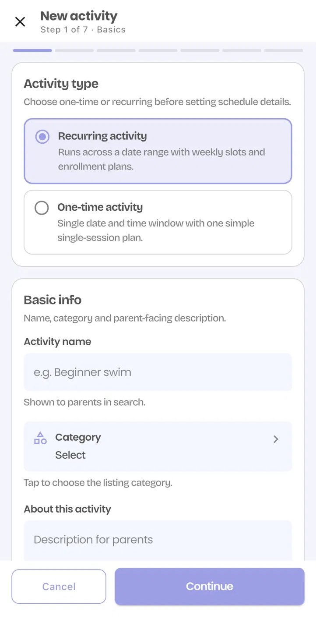Focus the Description for parents field
The image size is (316, 644).
[x=158, y=541]
